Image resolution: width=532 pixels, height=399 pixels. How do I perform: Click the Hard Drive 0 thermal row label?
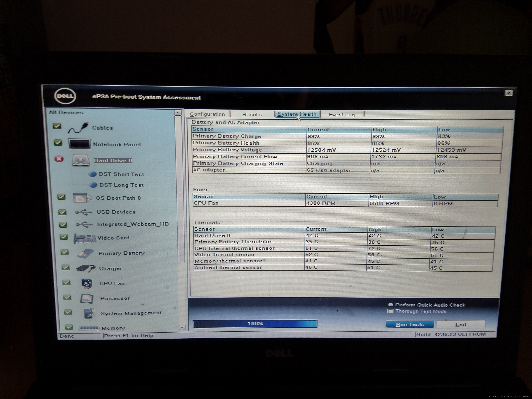tap(212, 235)
